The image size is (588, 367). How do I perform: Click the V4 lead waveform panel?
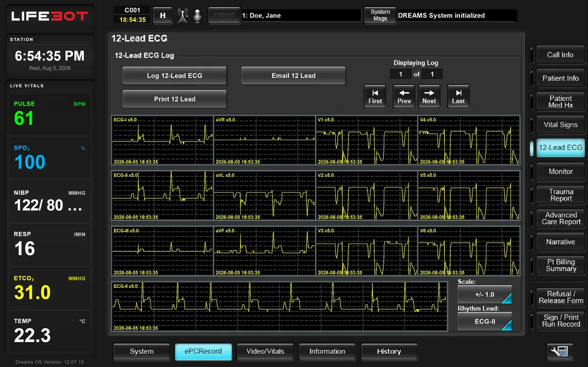[469, 140]
